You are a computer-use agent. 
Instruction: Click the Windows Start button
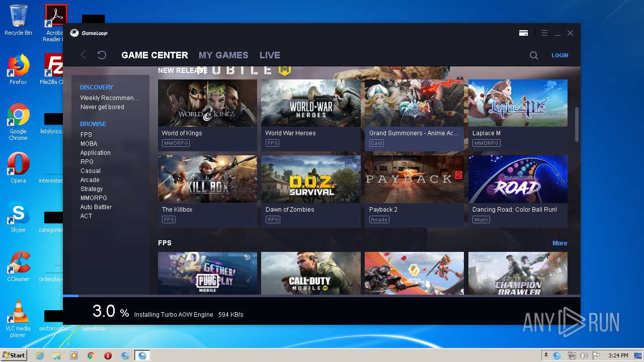[x=14, y=355]
